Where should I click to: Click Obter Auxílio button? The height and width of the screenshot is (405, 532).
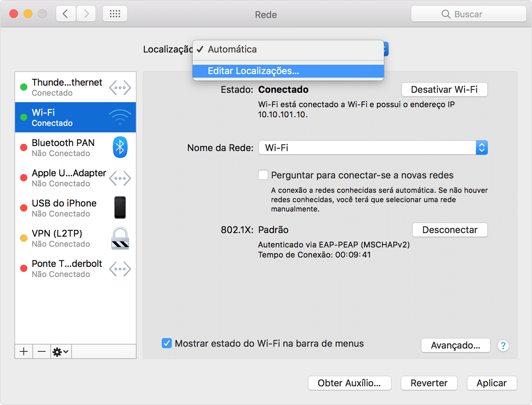[350, 383]
